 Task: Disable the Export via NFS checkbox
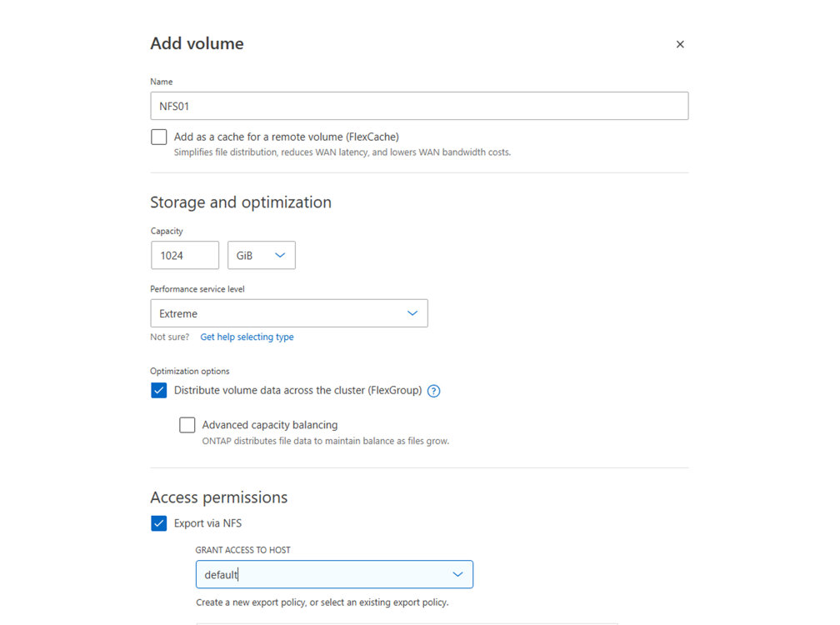click(159, 523)
